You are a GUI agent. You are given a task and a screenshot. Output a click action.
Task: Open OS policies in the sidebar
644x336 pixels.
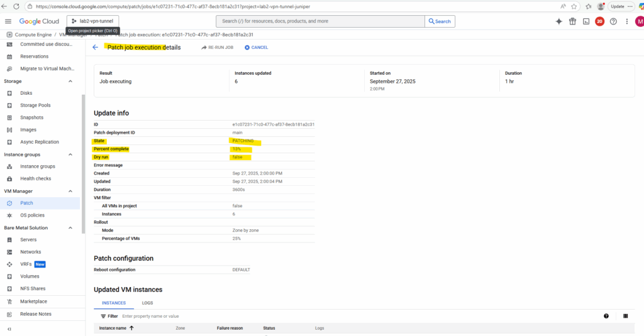(32, 215)
